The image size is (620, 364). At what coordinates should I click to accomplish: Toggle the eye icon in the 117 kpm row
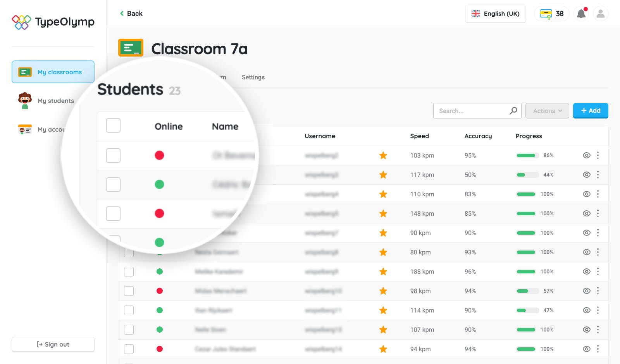click(x=587, y=175)
